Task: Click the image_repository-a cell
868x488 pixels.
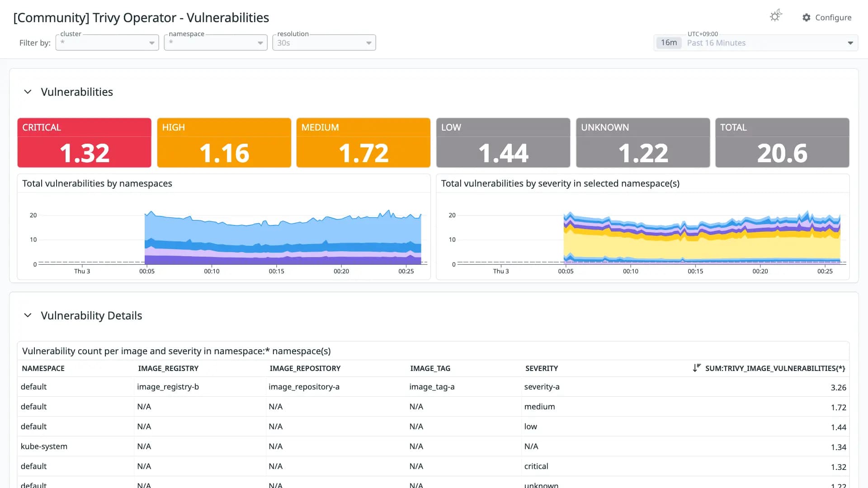Action: pos(304,387)
